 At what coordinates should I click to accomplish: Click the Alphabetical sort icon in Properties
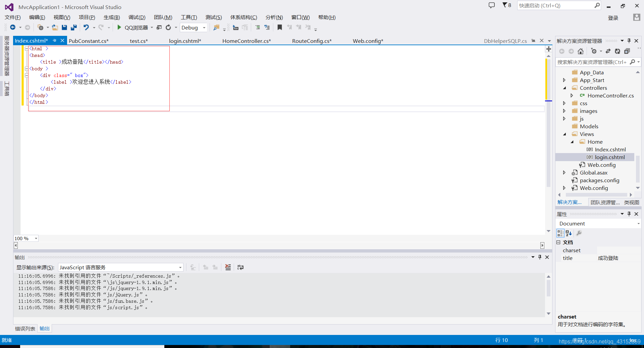(x=569, y=233)
